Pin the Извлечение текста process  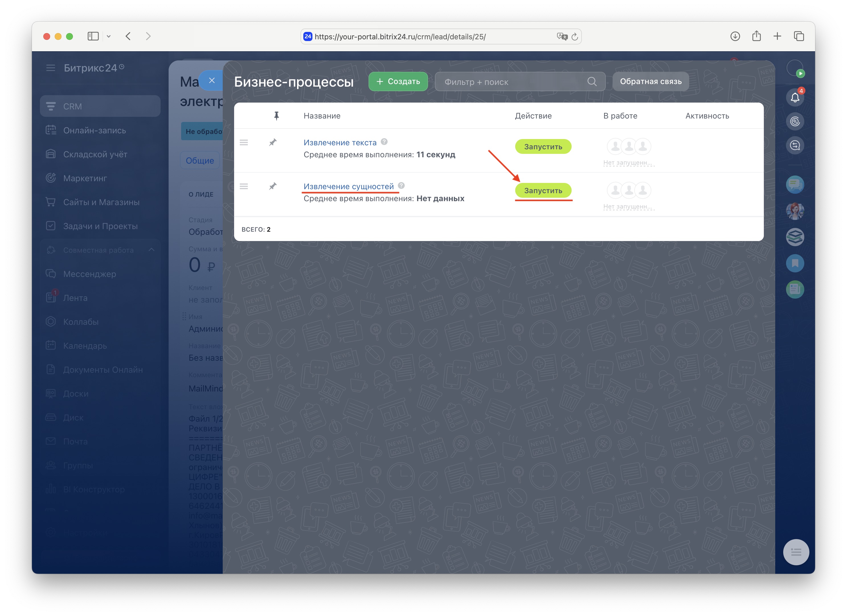[273, 142]
